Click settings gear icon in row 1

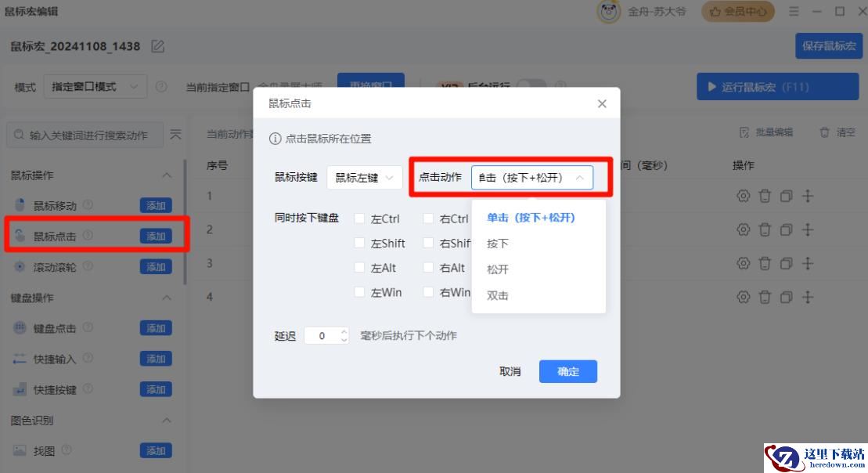tap(743, 196)
